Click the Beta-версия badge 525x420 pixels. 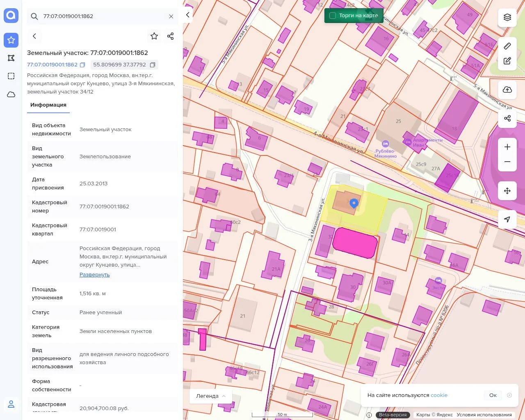point(393,415)
